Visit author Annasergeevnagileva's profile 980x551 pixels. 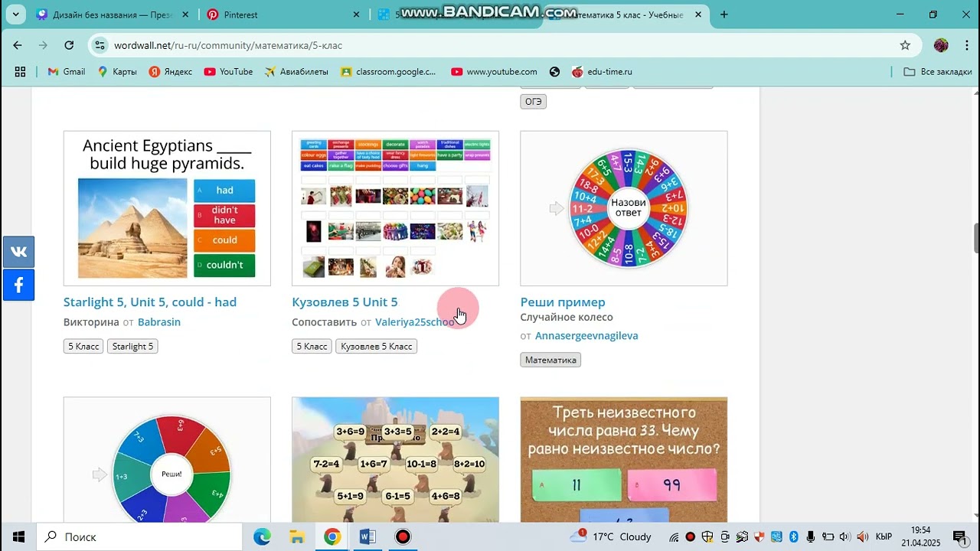[586, 336]
